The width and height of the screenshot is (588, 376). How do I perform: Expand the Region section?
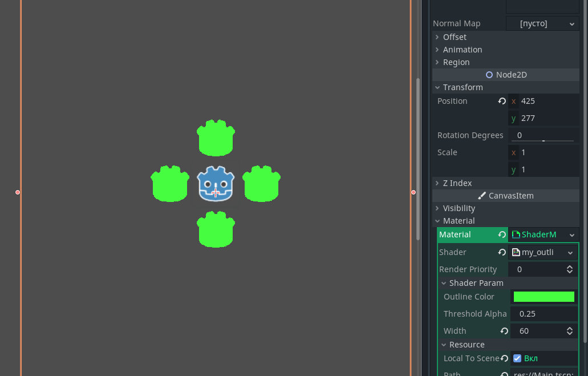[505, 62]
